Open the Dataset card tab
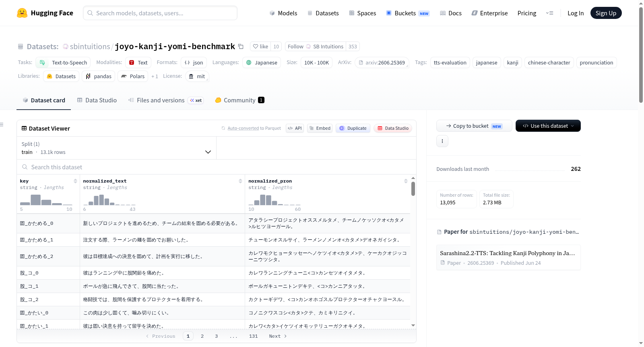 coord(44,100)
